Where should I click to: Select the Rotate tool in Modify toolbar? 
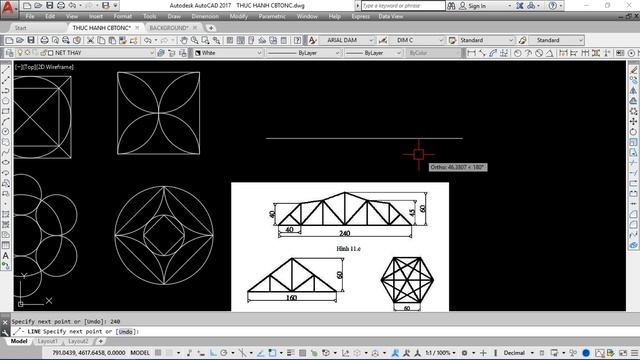click(x=633, y=131)
